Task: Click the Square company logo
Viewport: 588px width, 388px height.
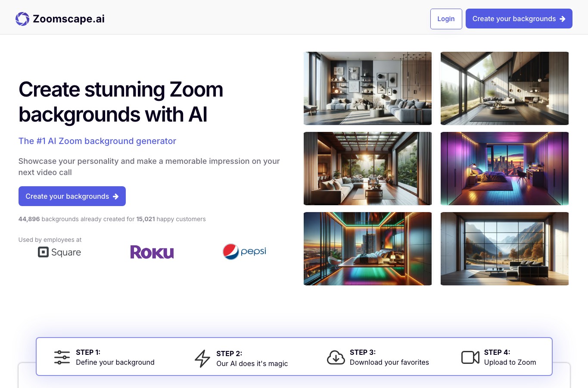Action: click(x=59, y=252)
